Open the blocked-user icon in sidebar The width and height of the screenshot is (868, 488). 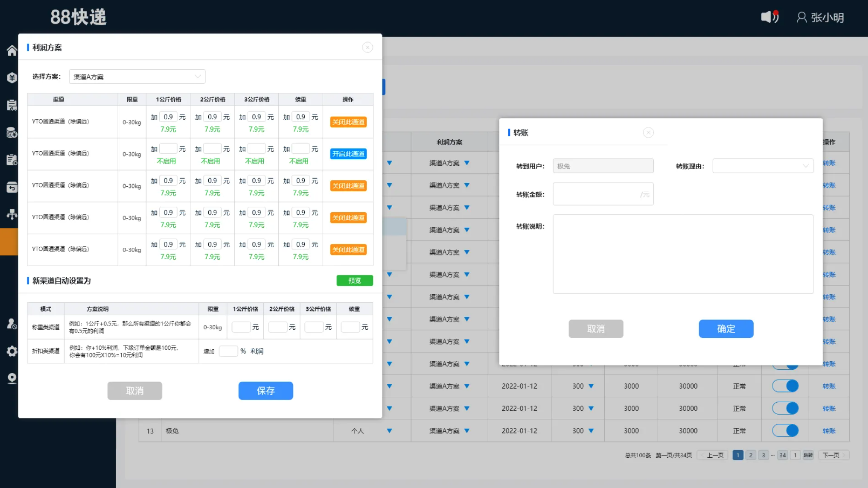click(x=12, y=324)
